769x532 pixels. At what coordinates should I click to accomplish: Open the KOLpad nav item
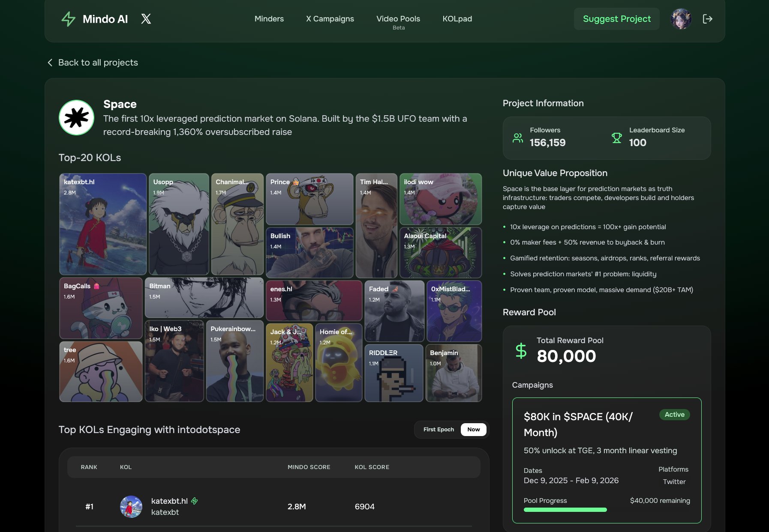[457, 19]
